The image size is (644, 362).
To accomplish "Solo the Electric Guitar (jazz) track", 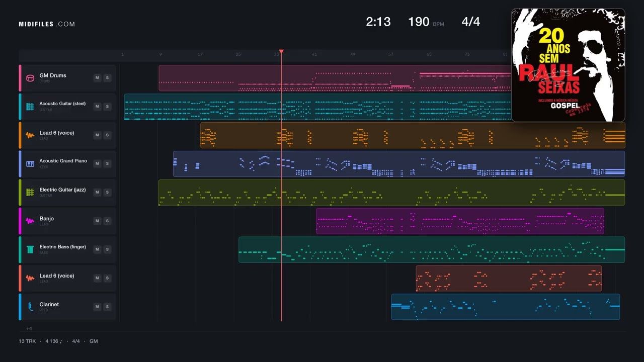I will (107, 193).
